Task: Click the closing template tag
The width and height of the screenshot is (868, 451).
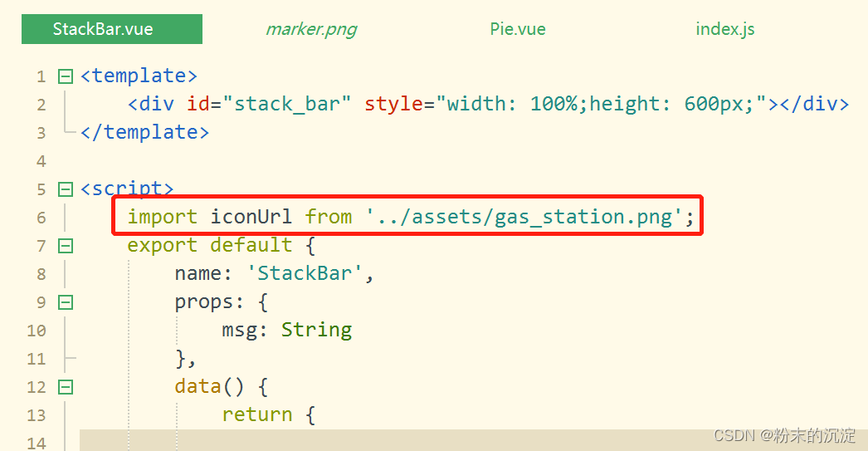Action: pyautogui.click(x=144, y=132)
